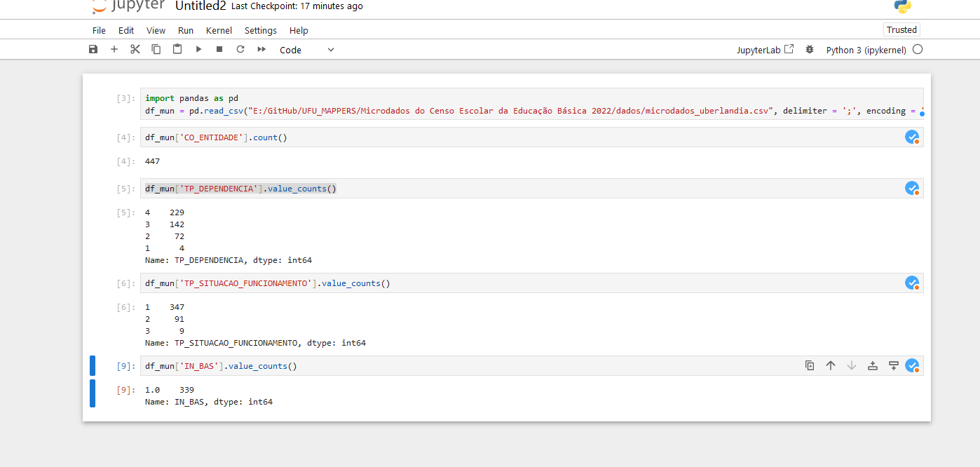The height and width of the screenshot is (467, 980).
Task: Click the Trusted notebook button
Action: 901,29
